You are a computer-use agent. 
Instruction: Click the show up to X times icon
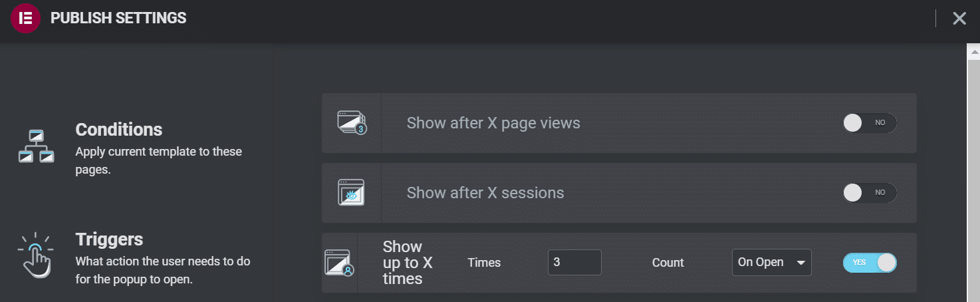click(339, 263)
